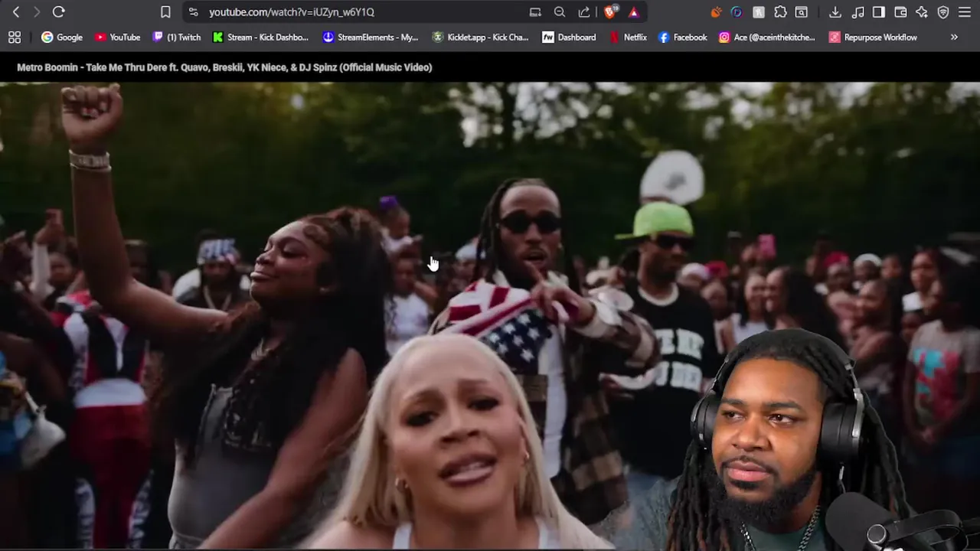Open Kicklet.app bookmark

[480, 37]
